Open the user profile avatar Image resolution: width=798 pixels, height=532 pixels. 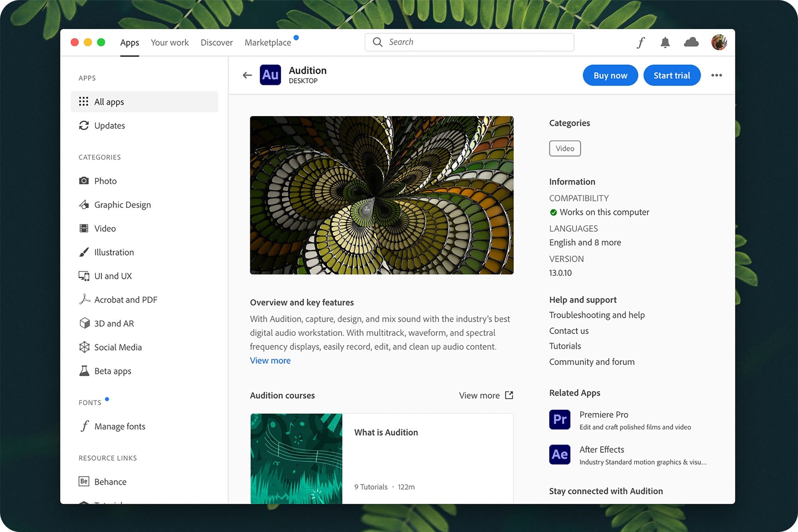719,42
